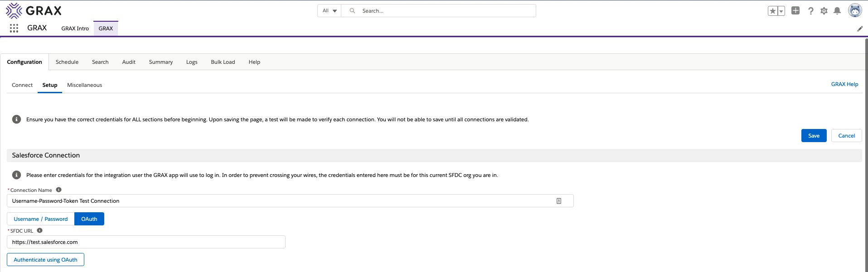Select the GRAX navigation tab
The height and width of the screenshot is (272, 868).
[106, 29]
